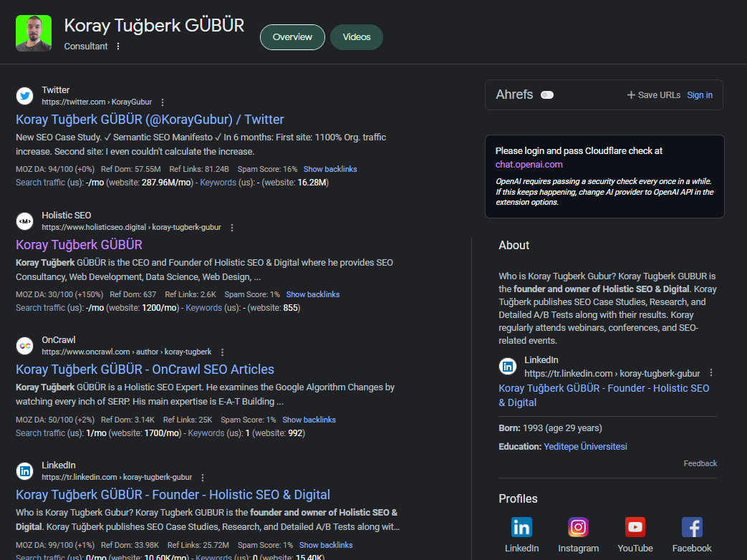Click Feedback in the About panel
This screenshot has height=560, width=747.
[700, 463]
